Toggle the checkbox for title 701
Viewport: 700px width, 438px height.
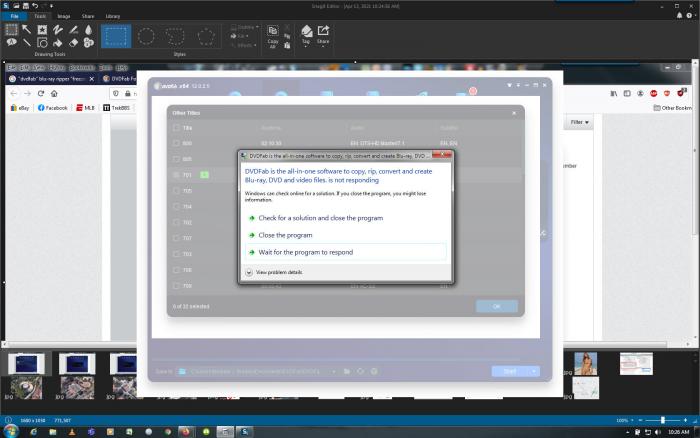tap(175, 175)
